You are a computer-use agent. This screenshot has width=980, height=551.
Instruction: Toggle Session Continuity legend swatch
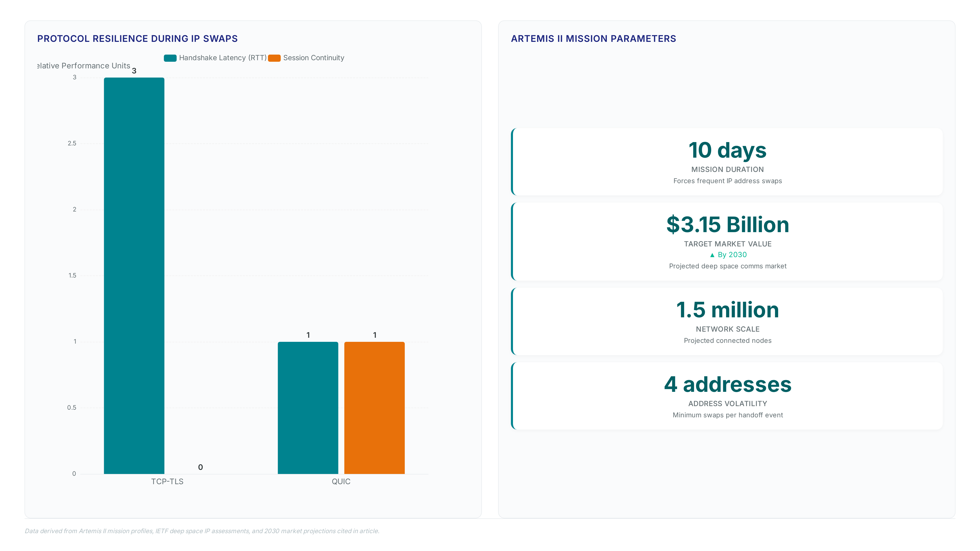[274, 58]
